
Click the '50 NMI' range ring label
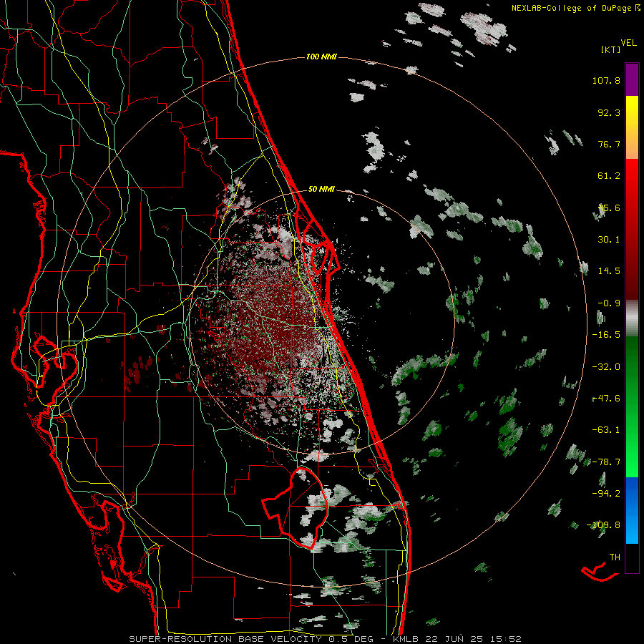coord(321,189)
